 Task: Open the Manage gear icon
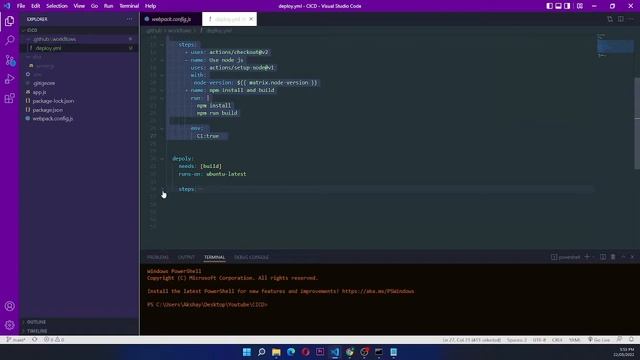[9, 325]
